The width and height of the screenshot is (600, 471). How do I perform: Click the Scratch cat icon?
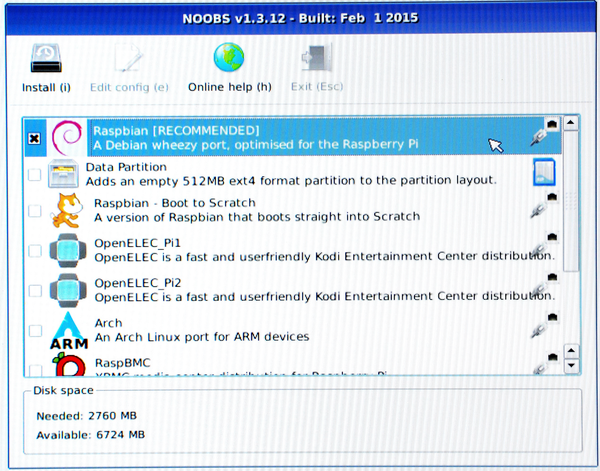67,210
